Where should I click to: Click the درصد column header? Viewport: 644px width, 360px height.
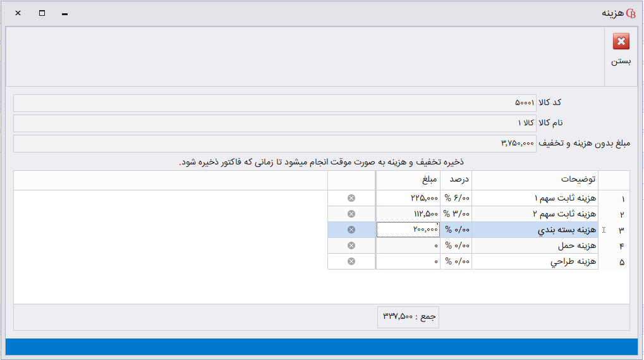pos(456,180)
